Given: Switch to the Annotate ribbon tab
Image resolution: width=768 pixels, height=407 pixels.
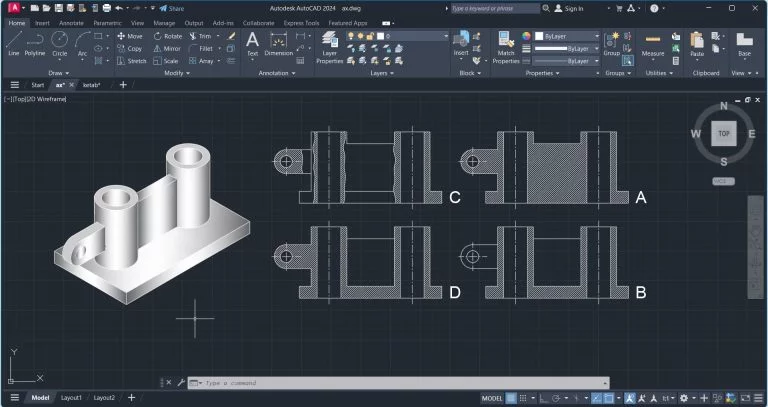Looking at the screenshot, I should click(71, 22).
